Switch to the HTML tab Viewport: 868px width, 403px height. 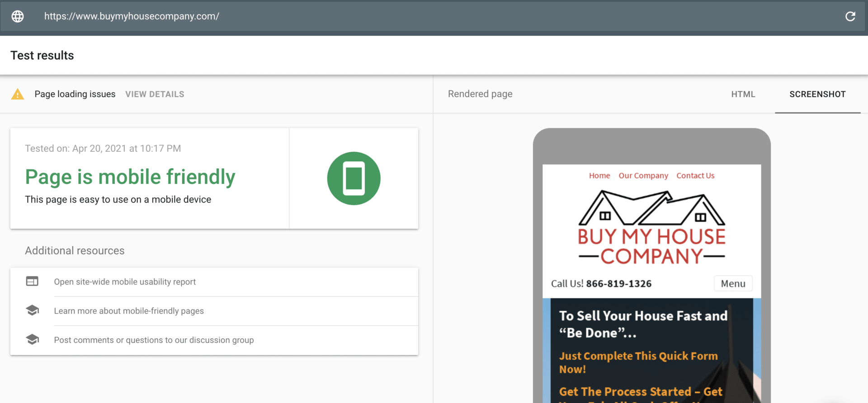tap(743, 94)
